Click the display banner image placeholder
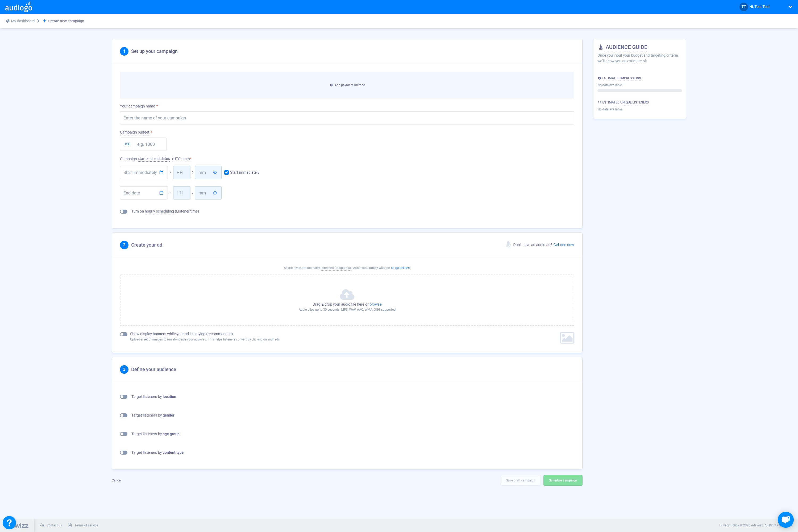798x532 pixels. pos(567,338)
